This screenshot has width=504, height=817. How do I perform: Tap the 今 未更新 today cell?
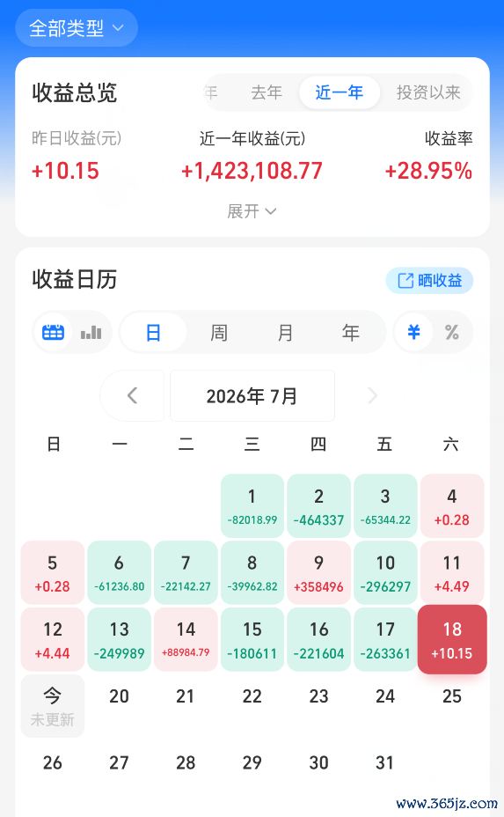coord(53,706)
